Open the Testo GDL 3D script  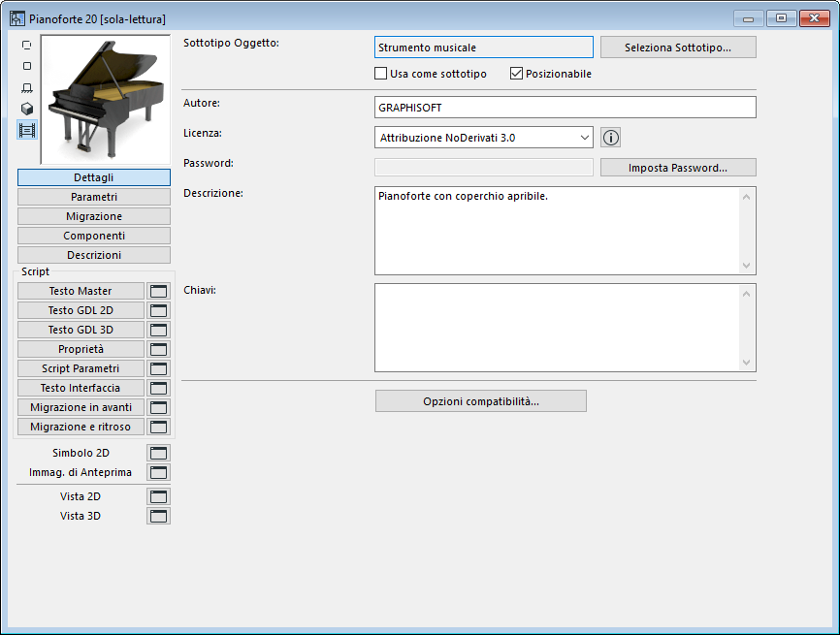(81, 330)
